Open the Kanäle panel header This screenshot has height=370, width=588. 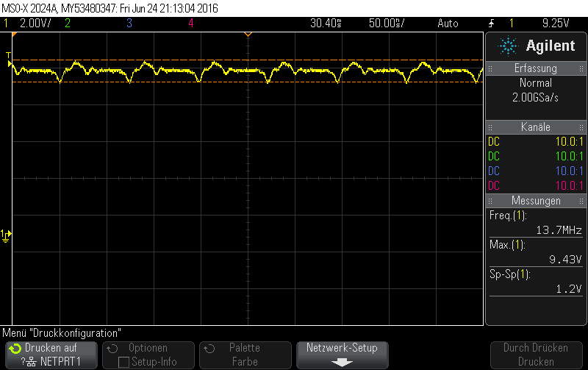(536, 127)
